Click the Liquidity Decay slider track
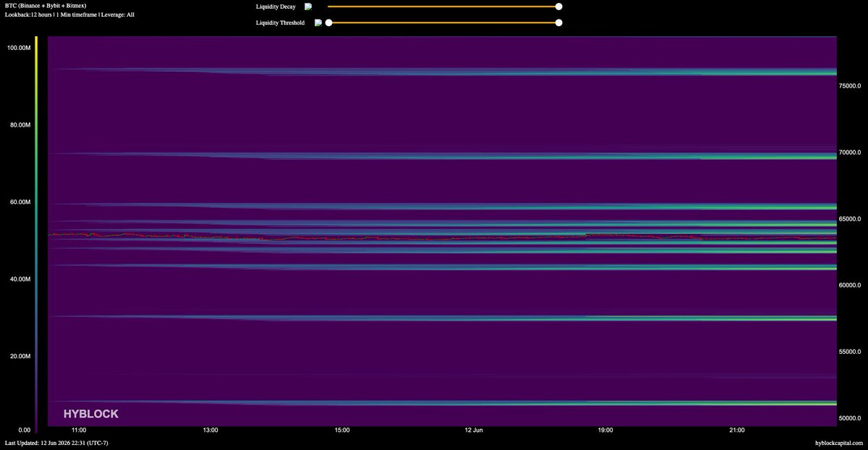The width and height of the screenshot is (868, 450). tap(443, 6)
